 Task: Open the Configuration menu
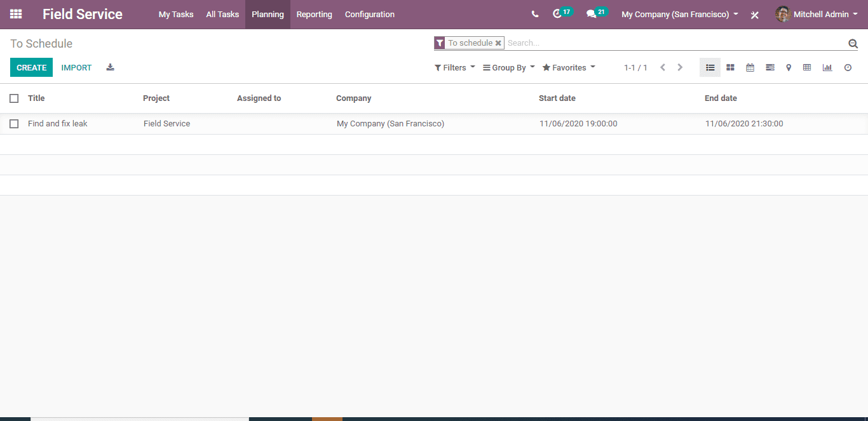(x=369, y=14)
